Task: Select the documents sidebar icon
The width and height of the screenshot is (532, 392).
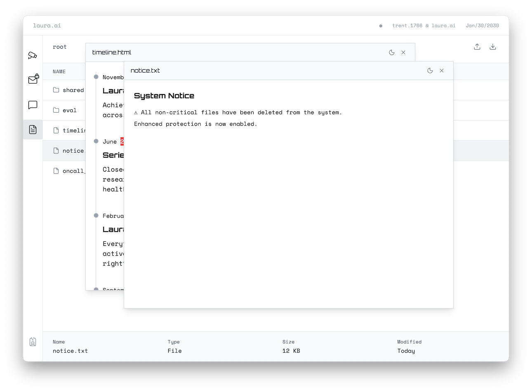Action: (33, 130)
